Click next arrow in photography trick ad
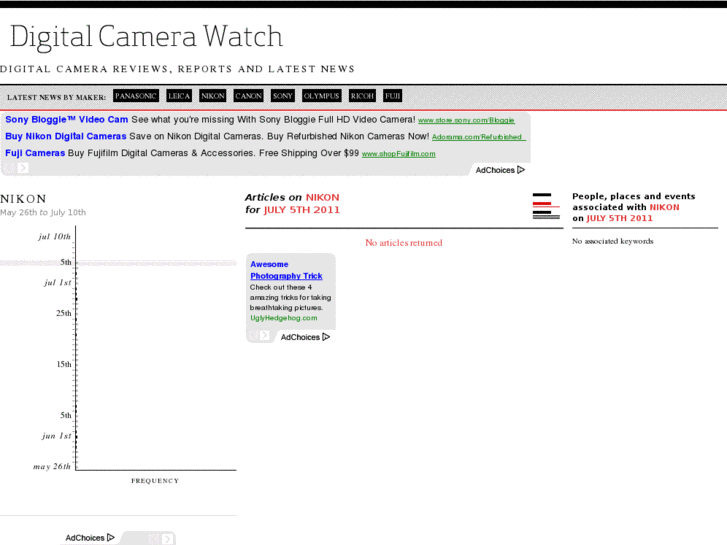 264,335
